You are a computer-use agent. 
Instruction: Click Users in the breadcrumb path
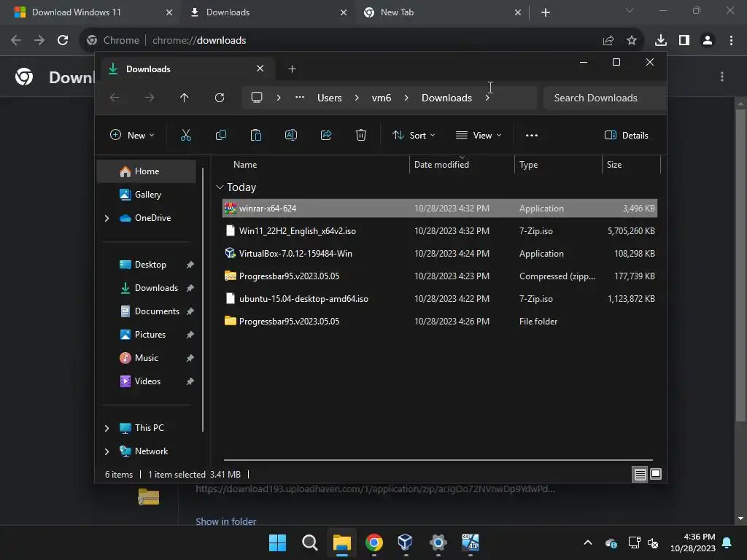coord(329,98)
